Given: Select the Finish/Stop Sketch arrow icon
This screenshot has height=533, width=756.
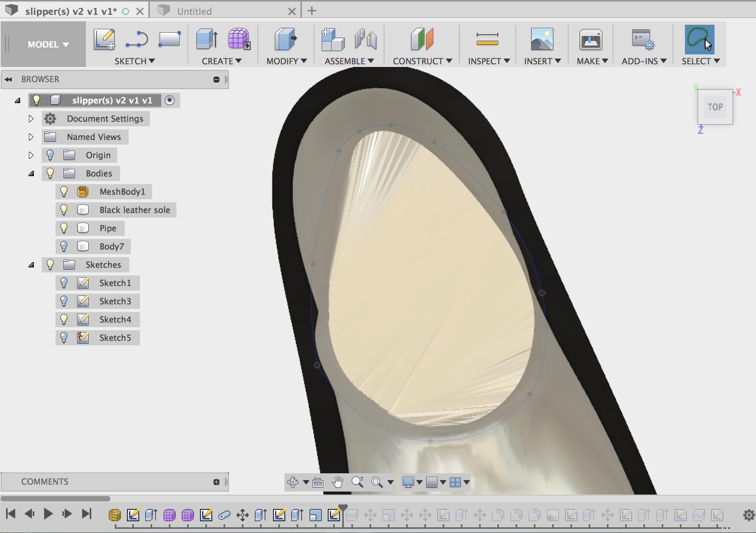Looking at the screenshot, I should pyautogui.click(x=137, y=39).
